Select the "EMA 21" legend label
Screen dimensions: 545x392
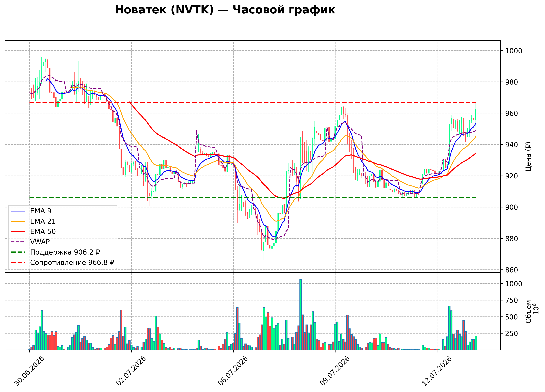(x=43, y=221)
